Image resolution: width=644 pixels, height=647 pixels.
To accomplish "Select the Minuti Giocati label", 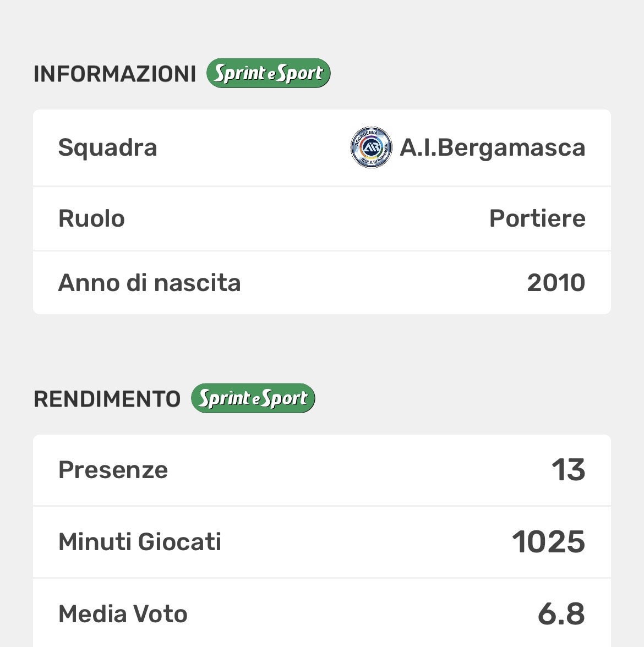I will point(140,542).
